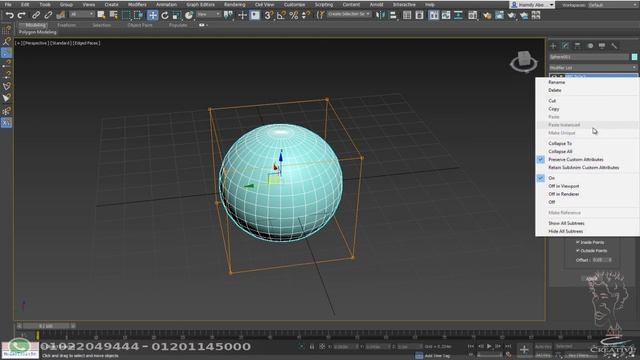
Task: Open Select by Name dialog icon
Action: click(113, 16)
